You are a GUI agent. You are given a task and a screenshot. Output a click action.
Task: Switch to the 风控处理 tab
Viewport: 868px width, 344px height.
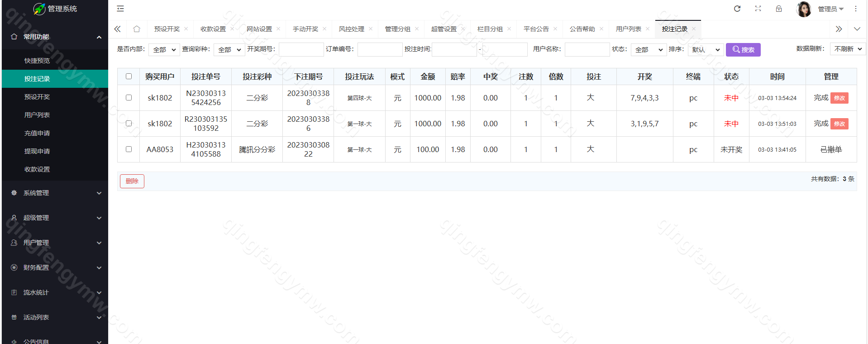351,29
